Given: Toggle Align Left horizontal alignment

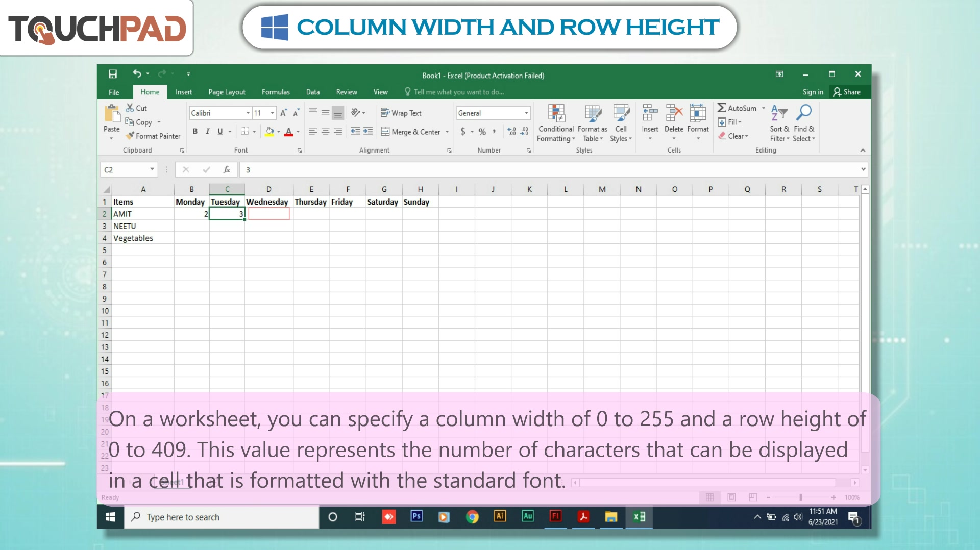Looking at the screenshot, I should [x=313, y=132].
